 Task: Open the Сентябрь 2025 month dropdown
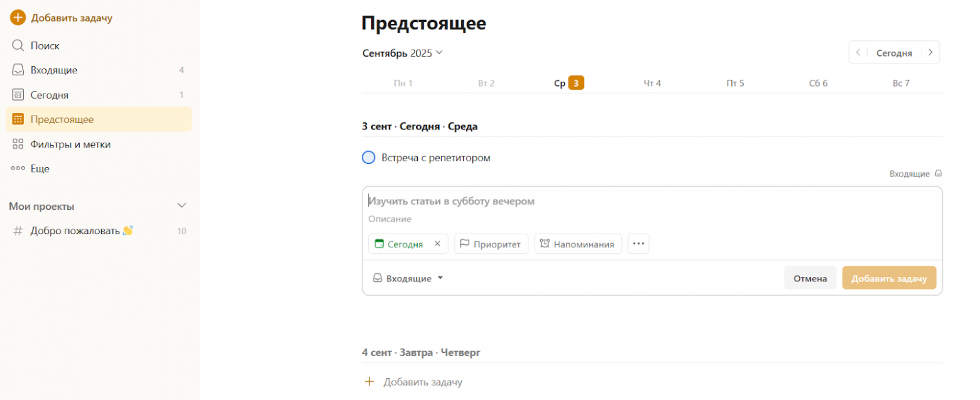pos(402,53)
